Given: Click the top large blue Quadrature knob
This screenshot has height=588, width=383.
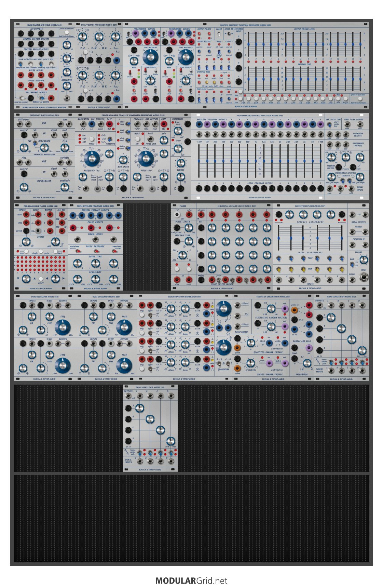Looking at the screenshot, I should pyautogui.click(x=223, y=308).
